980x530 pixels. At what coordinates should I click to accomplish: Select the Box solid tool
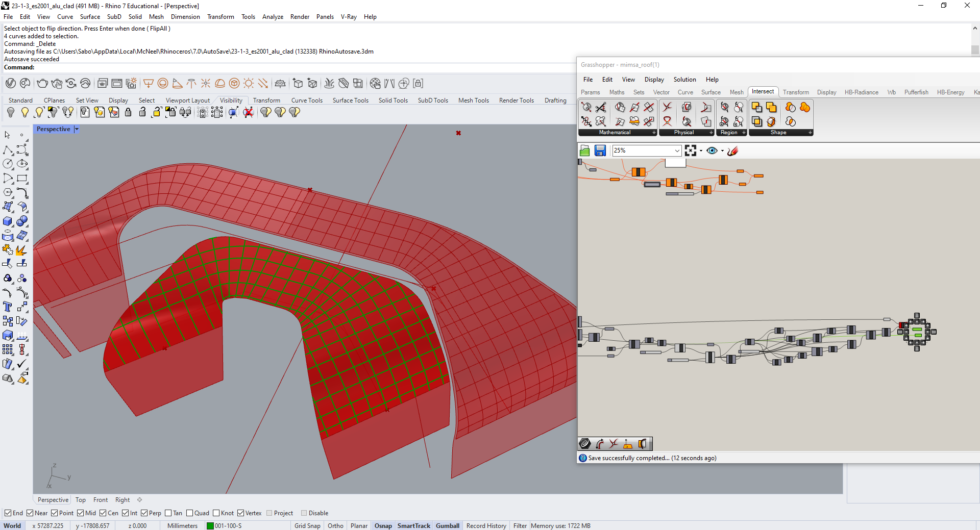(x=8, y=221)
